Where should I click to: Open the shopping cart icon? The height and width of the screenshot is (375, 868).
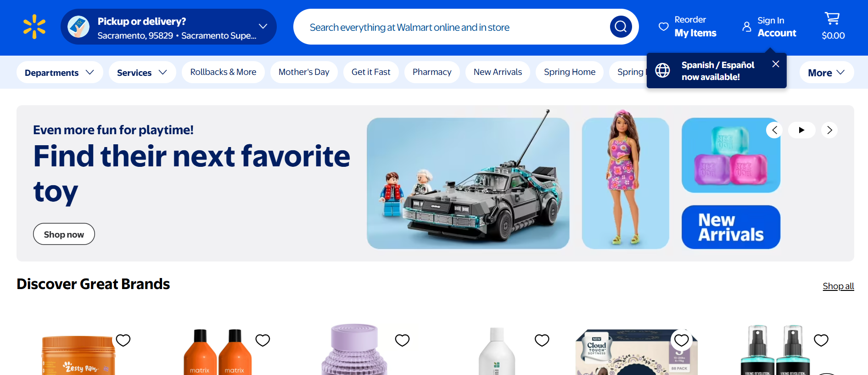point(832,18)
